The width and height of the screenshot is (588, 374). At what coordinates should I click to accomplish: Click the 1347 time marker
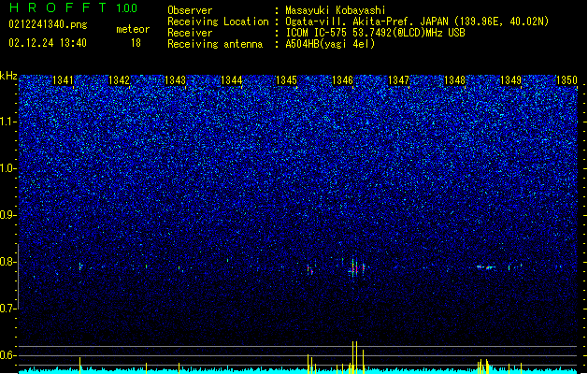[398, 80]
